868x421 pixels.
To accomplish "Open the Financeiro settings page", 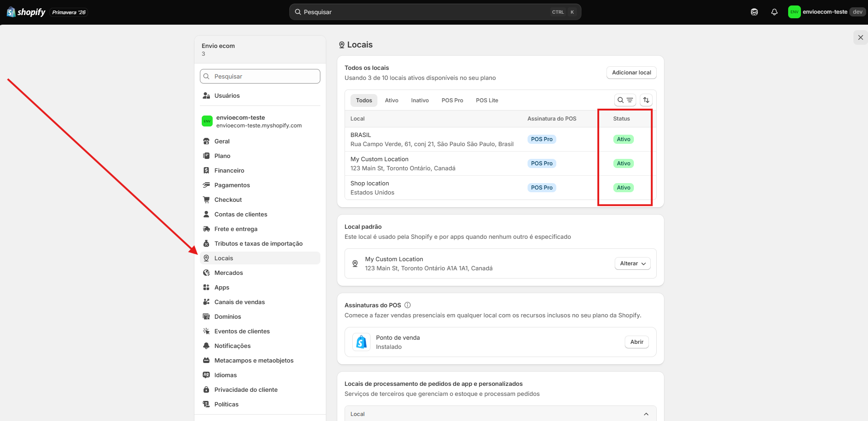I will 260,170.
